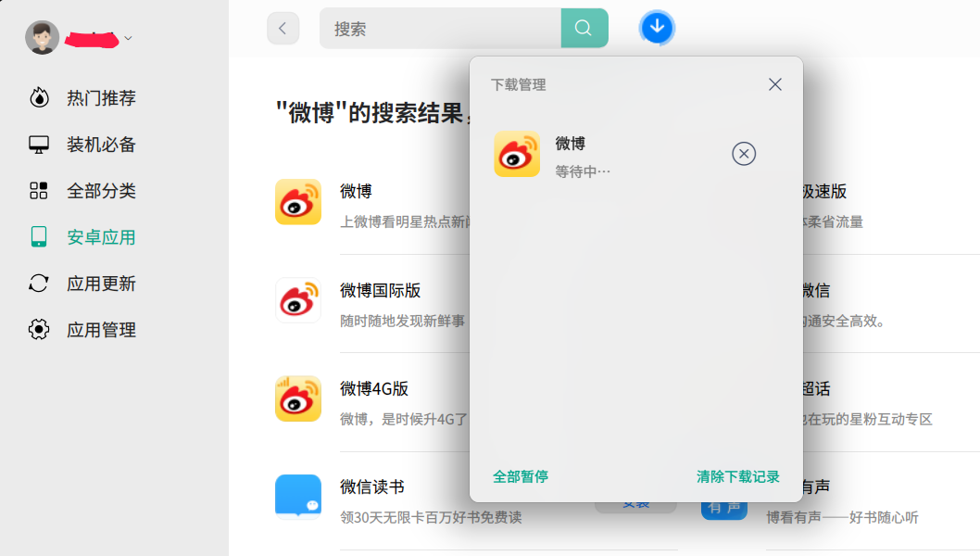This screenshot has width=980, height=556.
Task: Click 清除下载记录 link
Action: pos(738,476)
